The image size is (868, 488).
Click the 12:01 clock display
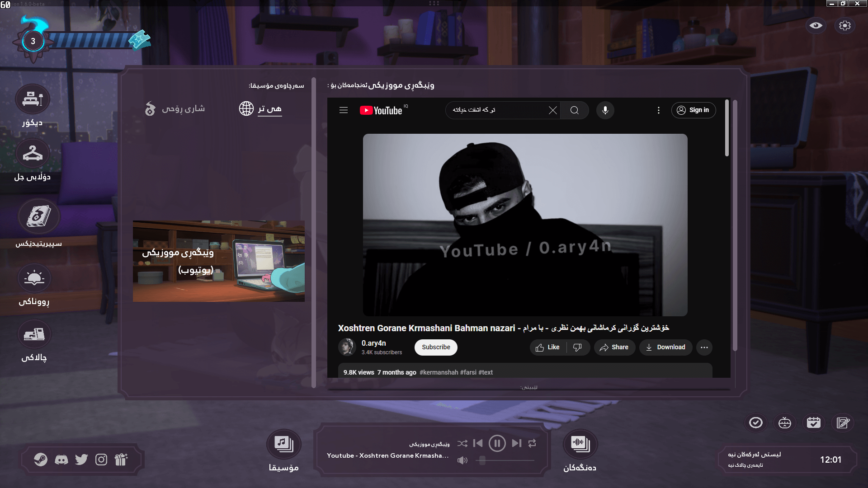831,460
